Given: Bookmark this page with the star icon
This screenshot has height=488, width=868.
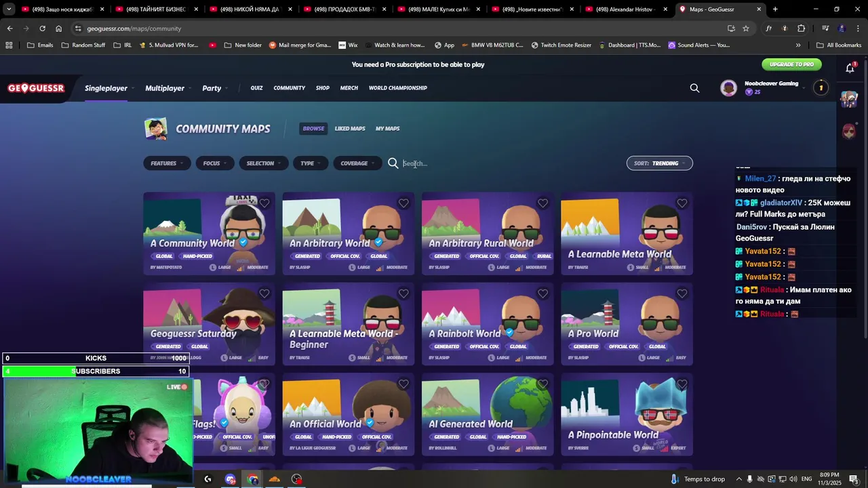Looking at the screenshot, I should pyautogui.click(x=746, y=28).
